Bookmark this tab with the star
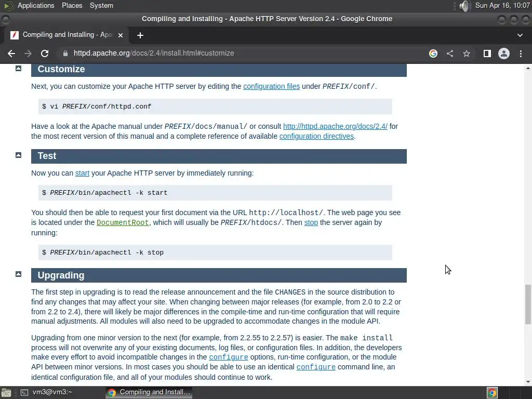Viewport: 532px width, 399px height. 467,54
